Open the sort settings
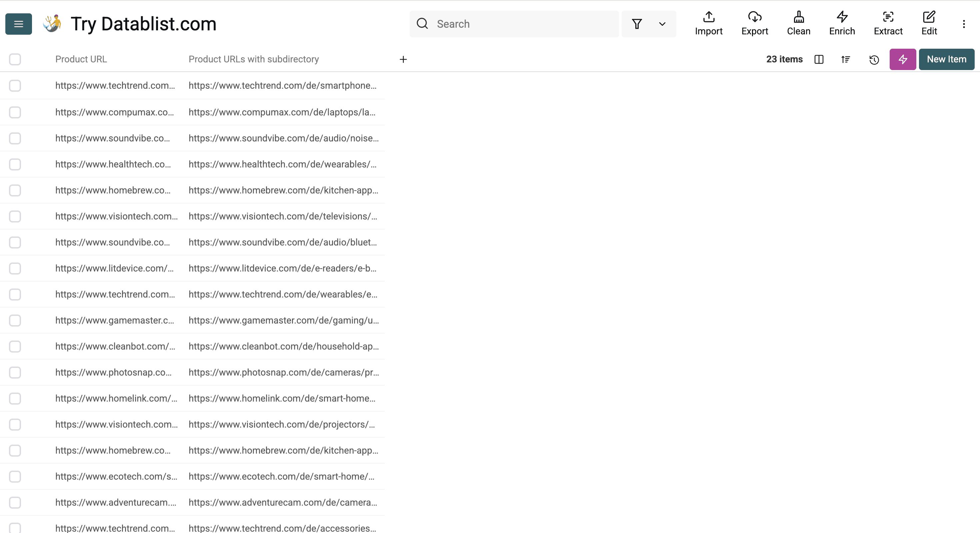This screenshot has height=533, width=980. pyautogui.click(x=845, y=59)
